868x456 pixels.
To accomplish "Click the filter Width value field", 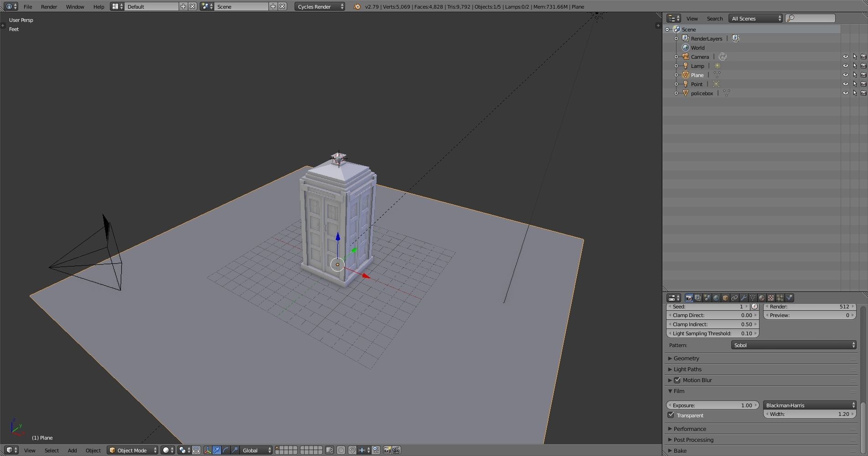I will point(810,414).
